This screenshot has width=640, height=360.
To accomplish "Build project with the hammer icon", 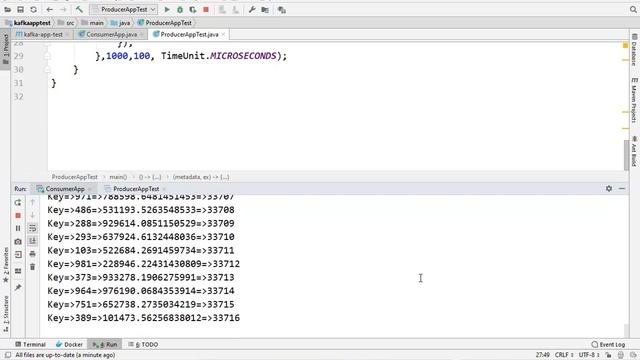I will (79, 9).
